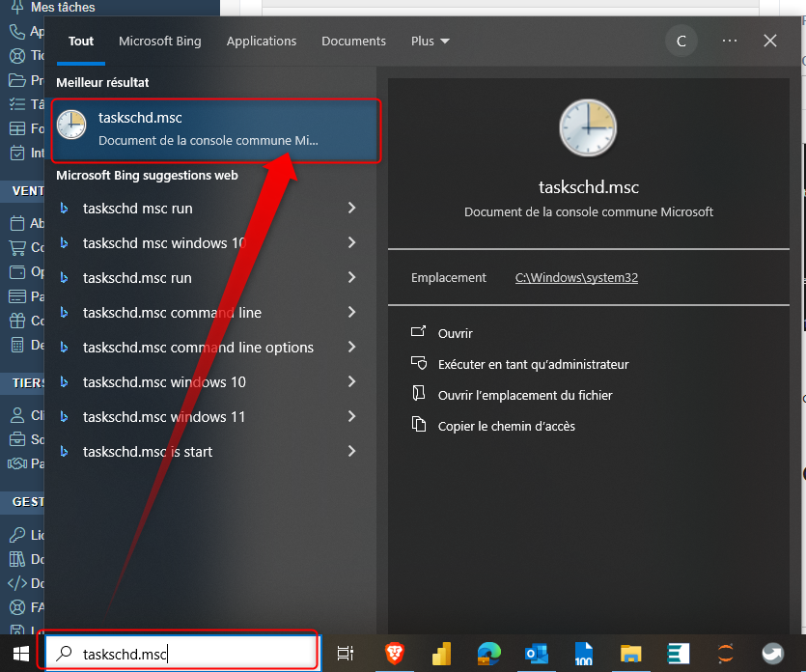Expand 'taskschd.msc command line options' chevron

coord(351,347)
